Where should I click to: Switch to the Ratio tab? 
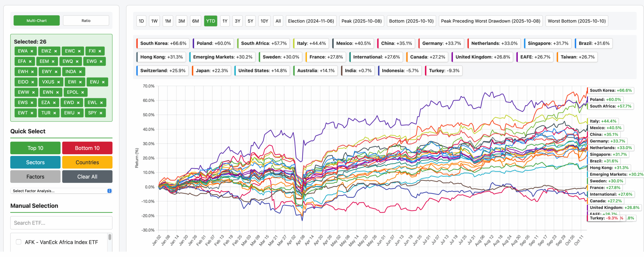(86, 21)
